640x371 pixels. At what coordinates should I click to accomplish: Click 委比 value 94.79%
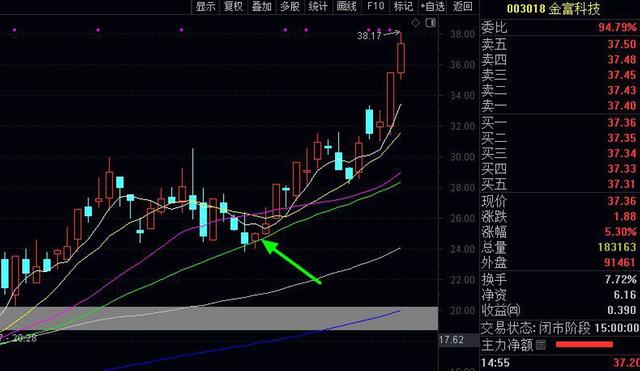tap(617, 28)
